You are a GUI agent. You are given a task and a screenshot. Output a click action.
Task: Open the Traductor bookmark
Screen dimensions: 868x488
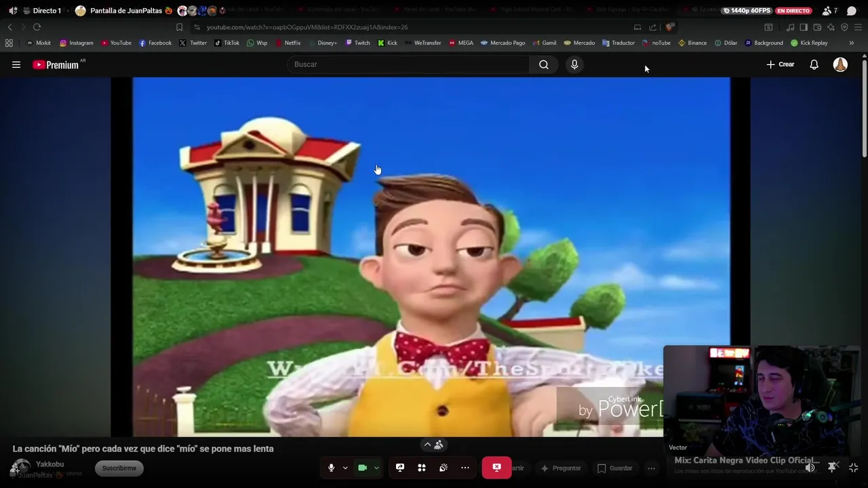(x=618, y=43)
